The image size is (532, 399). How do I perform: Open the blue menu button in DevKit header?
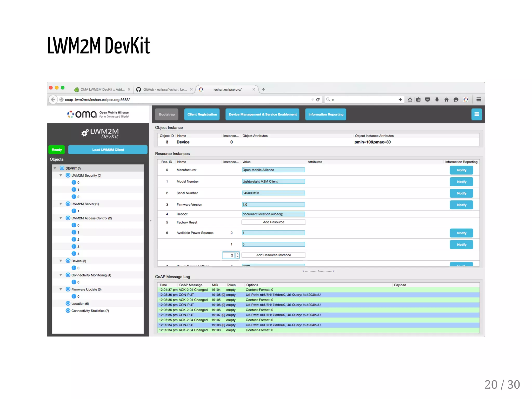476,114
